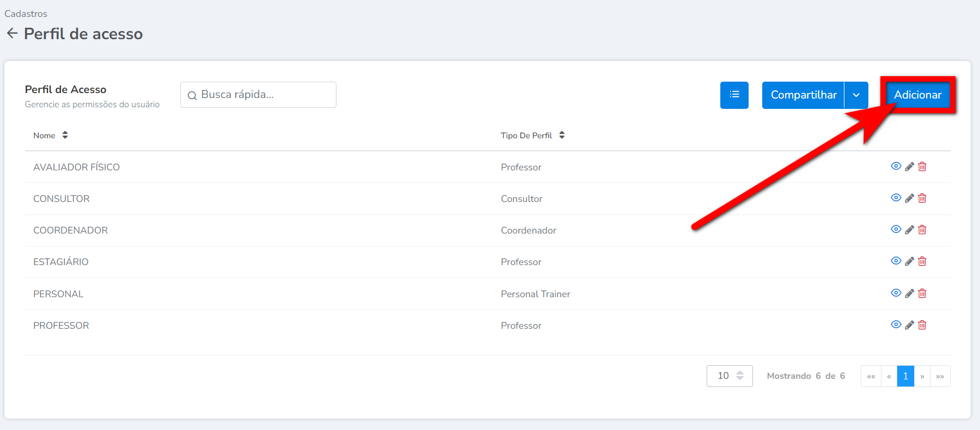
Task: Open the rows-per-page selector showing 10
Action: [x=730, y=376]
